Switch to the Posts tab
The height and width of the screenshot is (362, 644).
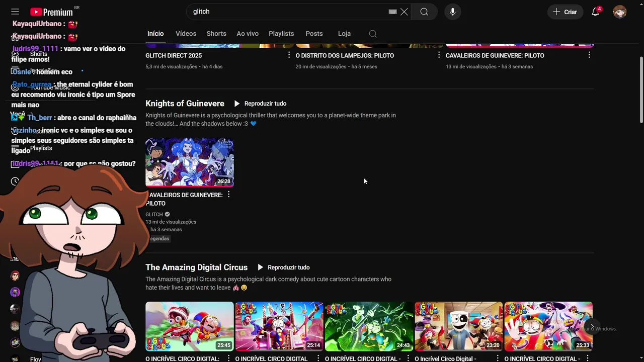point(314,34)
